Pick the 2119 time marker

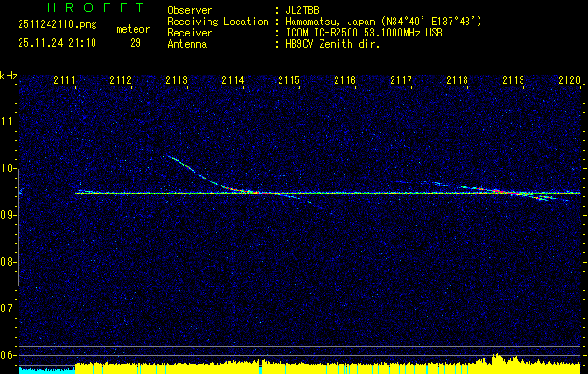(513, 81)
